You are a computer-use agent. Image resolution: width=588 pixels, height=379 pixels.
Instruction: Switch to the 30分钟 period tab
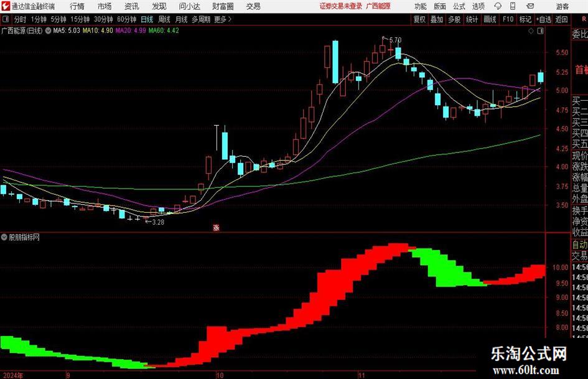(x=103, y=19)
